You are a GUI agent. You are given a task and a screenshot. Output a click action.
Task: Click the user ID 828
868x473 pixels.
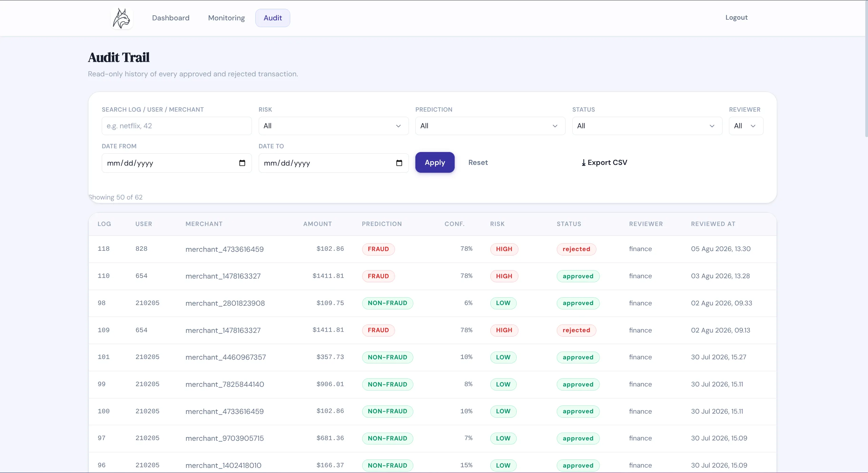pyautogui.click(x=141, y=249)
